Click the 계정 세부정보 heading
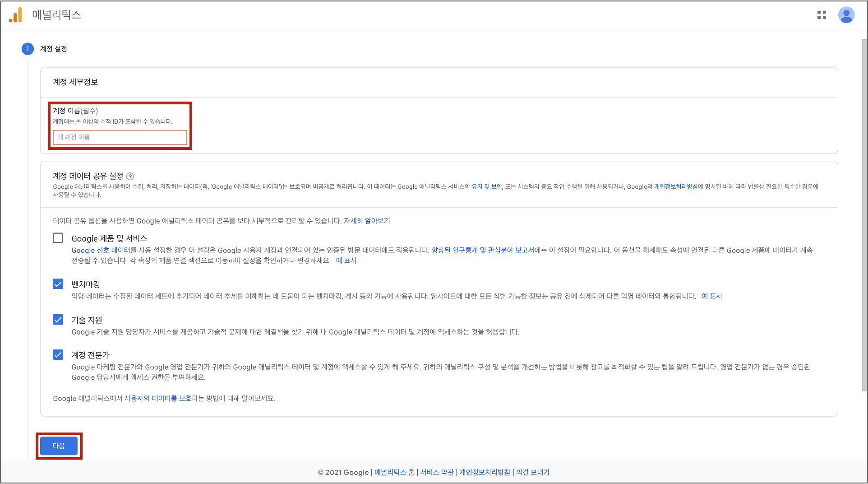The width and height of the screenshot is (868, 484). (x=75, y=82)
